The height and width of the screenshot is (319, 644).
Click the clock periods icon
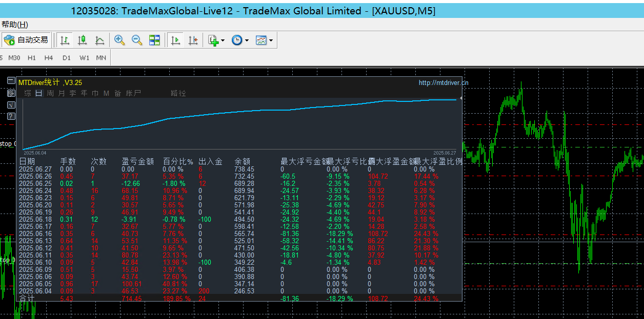[237, 40]
